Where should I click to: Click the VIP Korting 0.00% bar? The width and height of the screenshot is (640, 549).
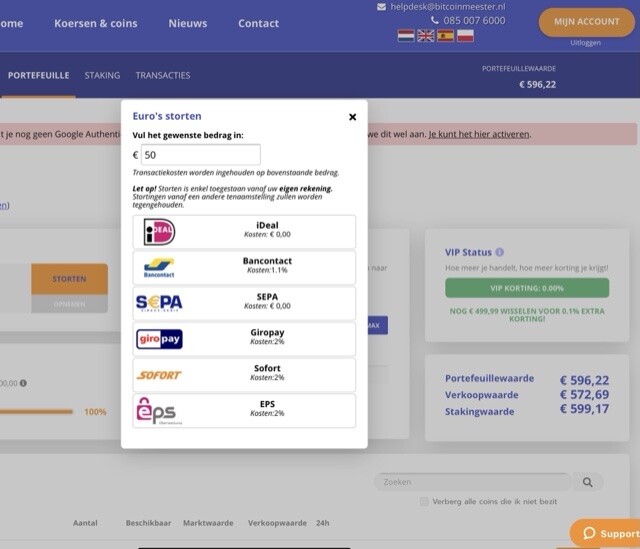[527, 288]
